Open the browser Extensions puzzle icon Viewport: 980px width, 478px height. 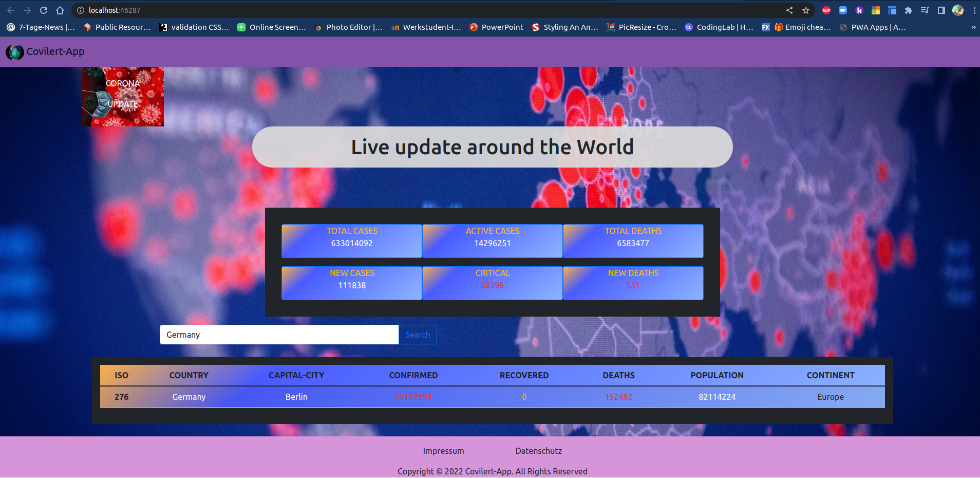click(909, 10)
